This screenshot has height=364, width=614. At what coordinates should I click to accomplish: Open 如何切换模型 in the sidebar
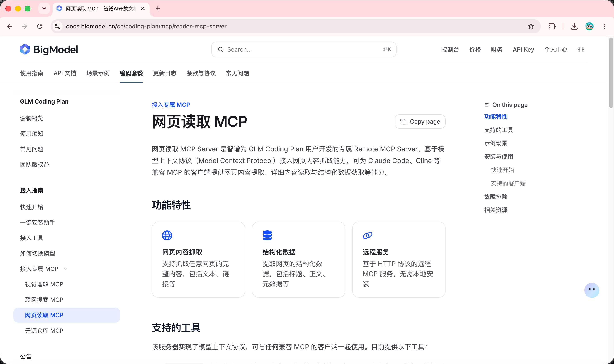[38, 253]
